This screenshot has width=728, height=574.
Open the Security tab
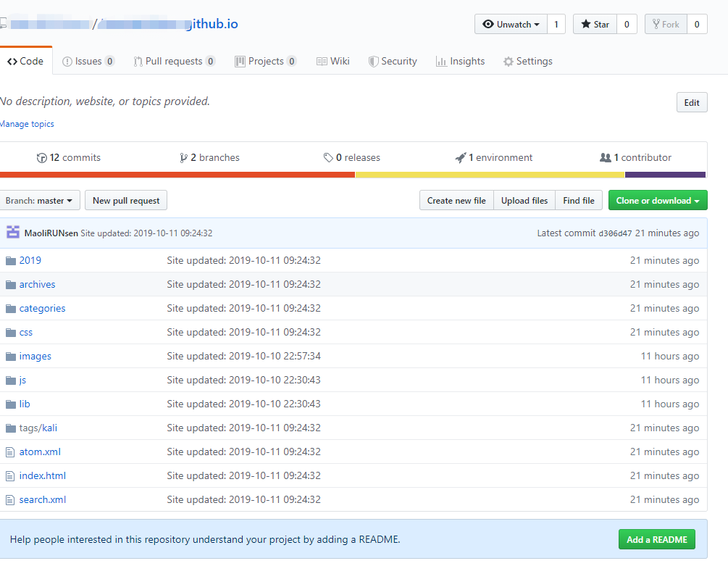pyautogui.click(x=393, y=62)
